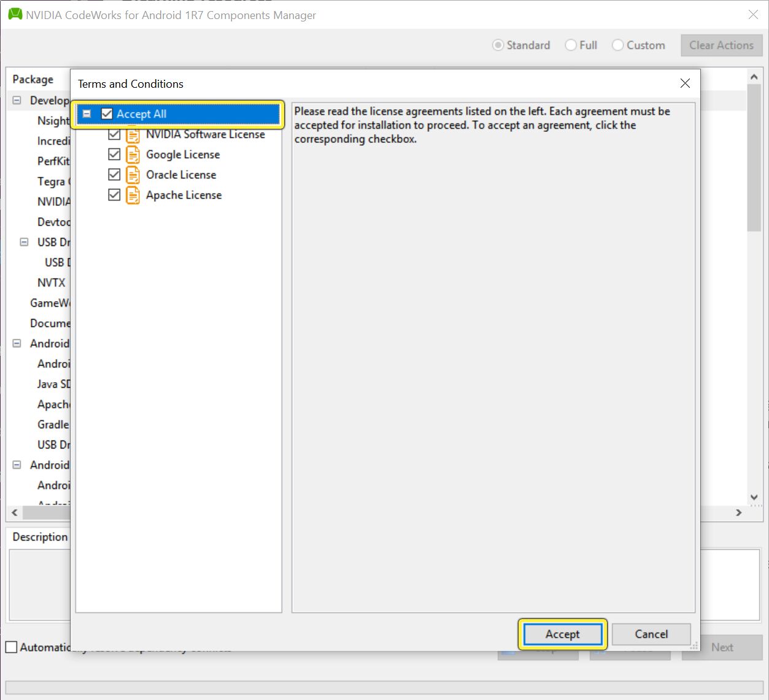Viewport: 769px width, 700px height.
Task: Select the Standard installation radio button
Action: point(498,45)
